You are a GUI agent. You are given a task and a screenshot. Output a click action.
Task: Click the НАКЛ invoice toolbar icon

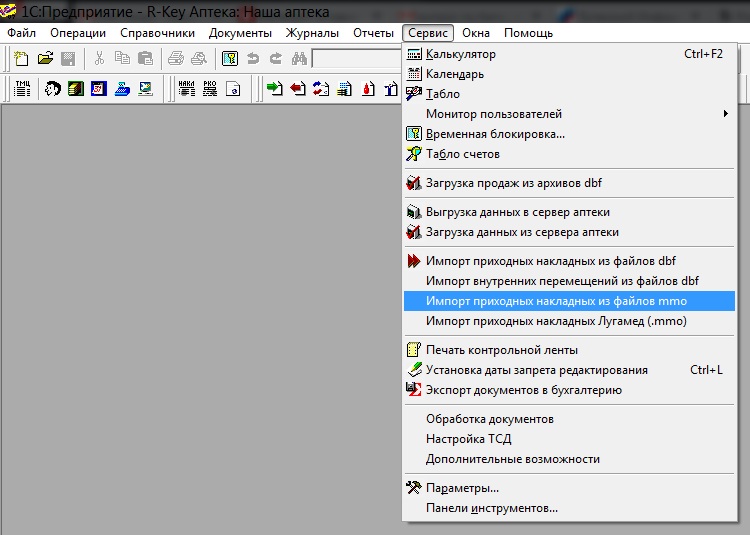(186, 89)
